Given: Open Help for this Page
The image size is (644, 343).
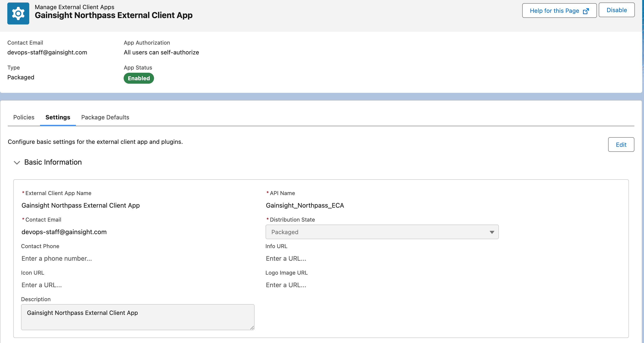Looking at the screenshot, I should tap(559, 11).
